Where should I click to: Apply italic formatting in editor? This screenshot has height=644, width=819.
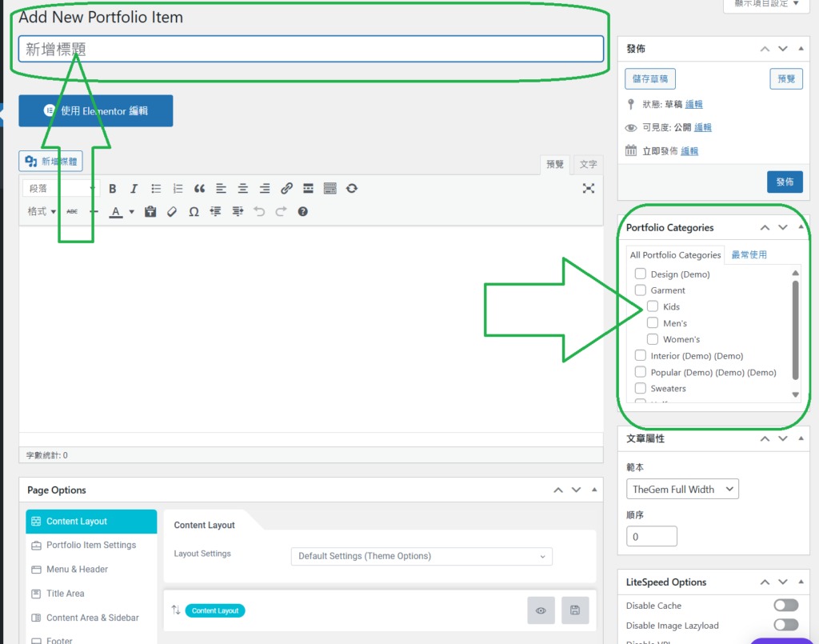point(134,189)
